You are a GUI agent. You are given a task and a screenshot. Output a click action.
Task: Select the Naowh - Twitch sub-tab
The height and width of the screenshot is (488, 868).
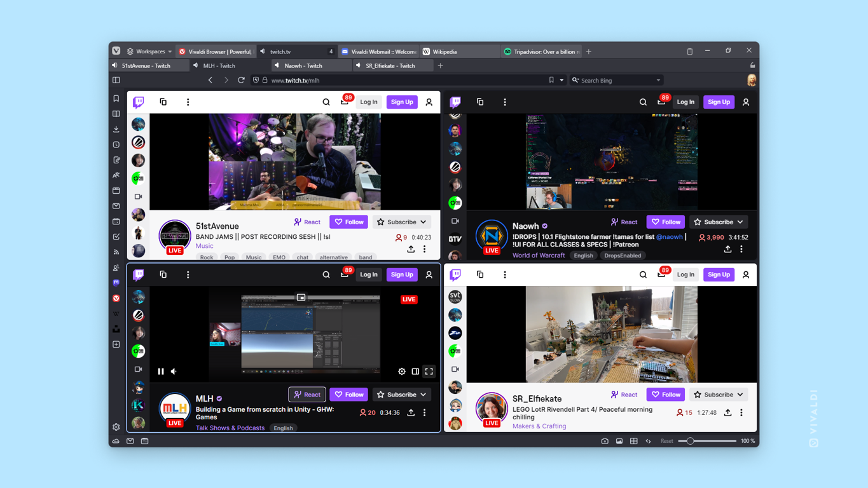[x=312, y=65]
